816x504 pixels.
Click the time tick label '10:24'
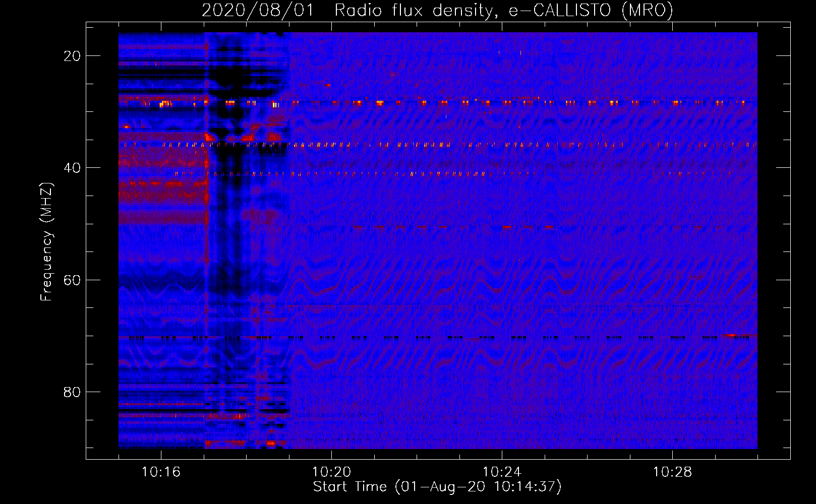tap(502, 472)
